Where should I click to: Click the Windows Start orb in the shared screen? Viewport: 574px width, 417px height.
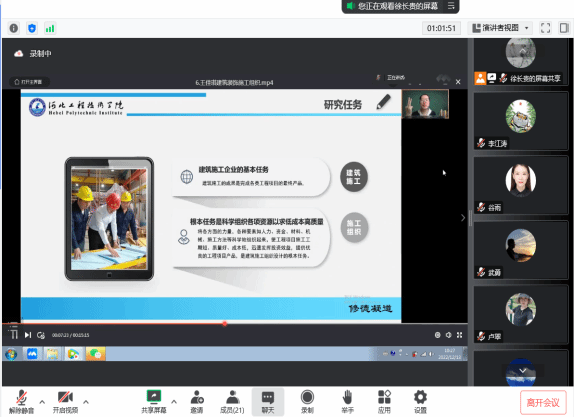11,354
